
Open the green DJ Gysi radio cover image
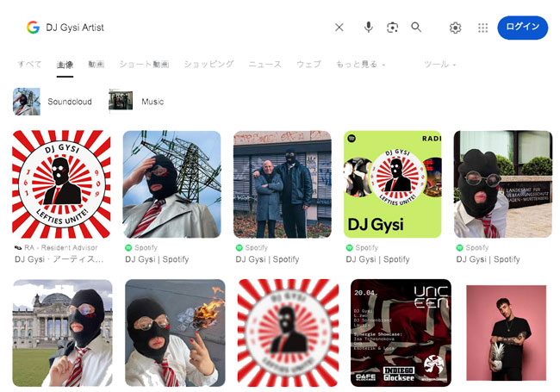point(393,184)
